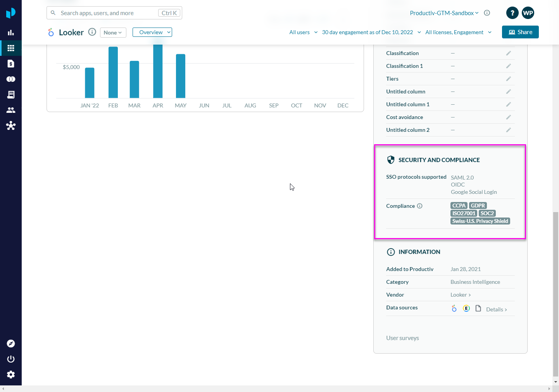The image size is (559, 392).
Task: Click the CCPA compliance tag
Action: 459,205
